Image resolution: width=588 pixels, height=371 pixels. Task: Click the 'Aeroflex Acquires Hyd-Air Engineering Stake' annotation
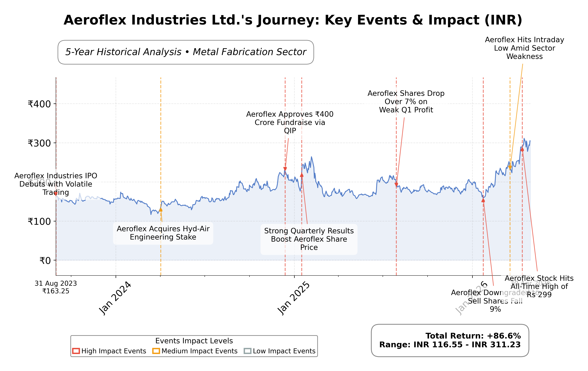click(x=163, y=233)
